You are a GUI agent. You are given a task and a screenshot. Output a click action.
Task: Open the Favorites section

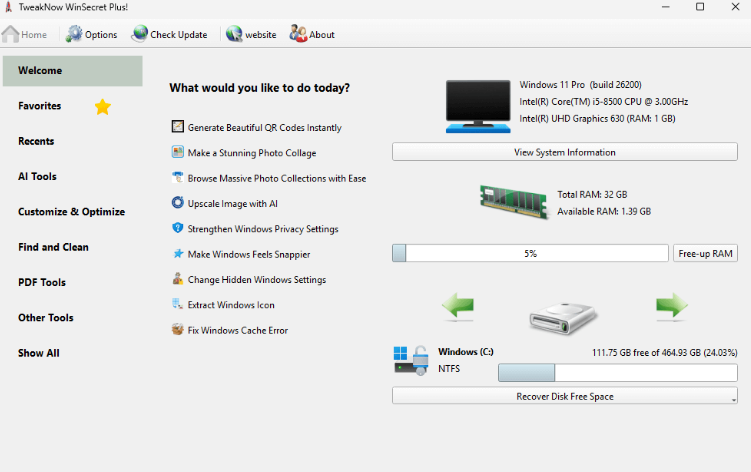point(40,106)
